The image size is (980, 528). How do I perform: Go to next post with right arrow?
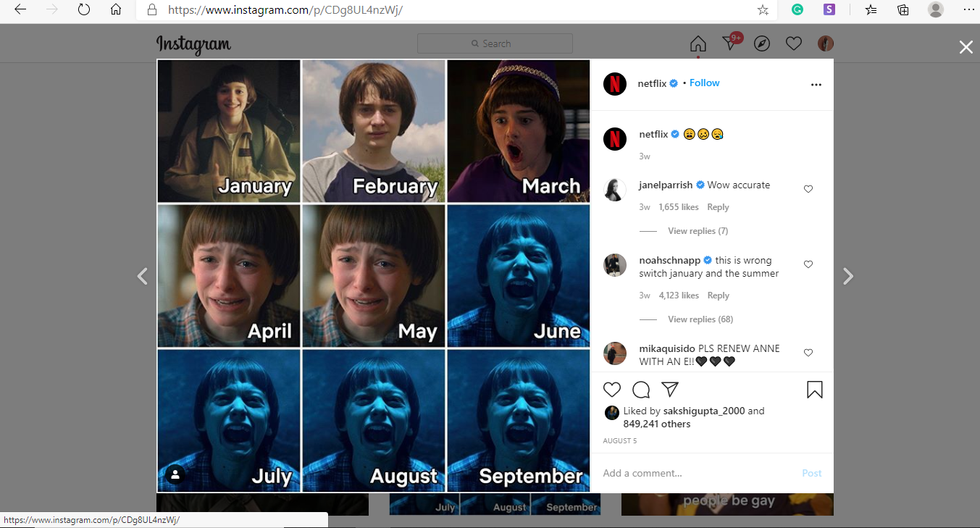(848, 276)
